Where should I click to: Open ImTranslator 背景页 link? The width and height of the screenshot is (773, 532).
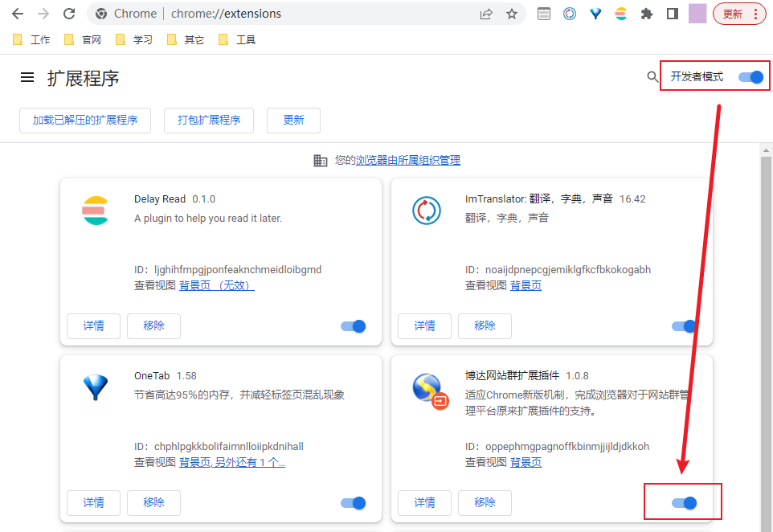tap(526, 285)
